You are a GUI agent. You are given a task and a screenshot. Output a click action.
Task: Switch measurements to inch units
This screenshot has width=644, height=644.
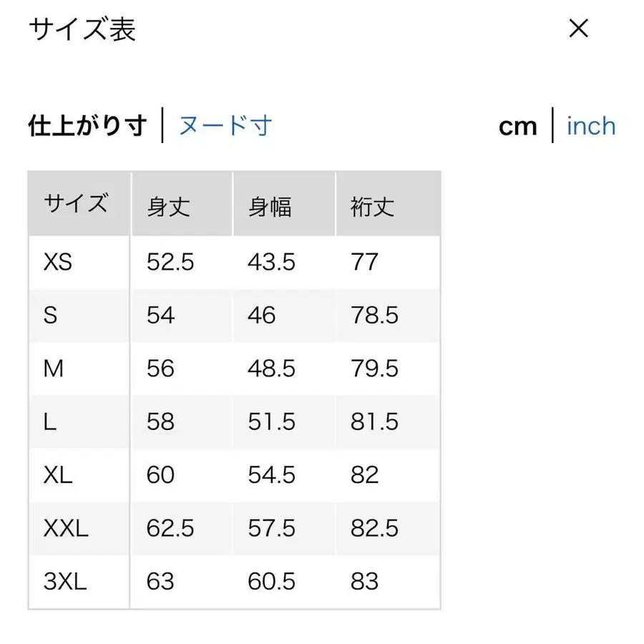pyautogui.click(x=590, y=125)
